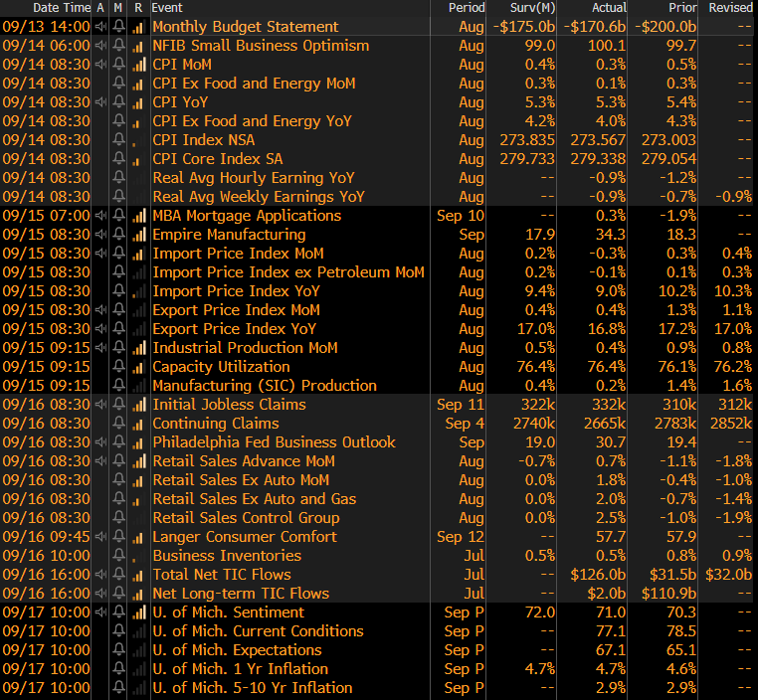Toggle the alert bell for Capacity Utilization

tap(118, 367)
